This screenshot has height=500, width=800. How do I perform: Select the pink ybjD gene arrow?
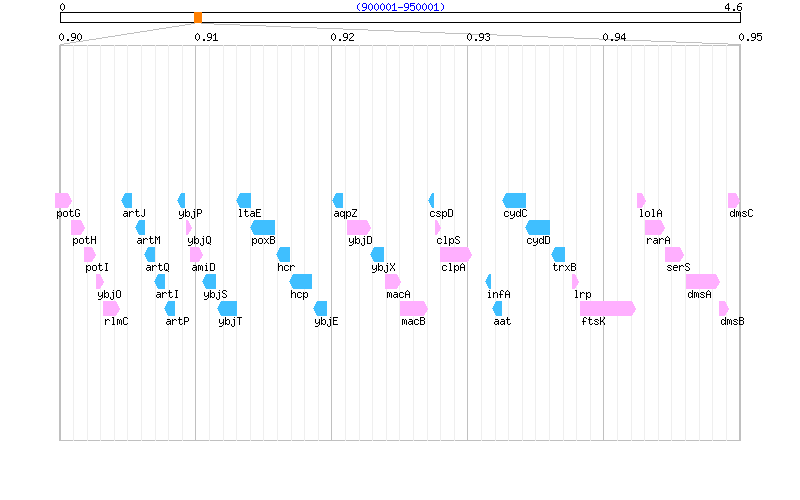[358, 227]
